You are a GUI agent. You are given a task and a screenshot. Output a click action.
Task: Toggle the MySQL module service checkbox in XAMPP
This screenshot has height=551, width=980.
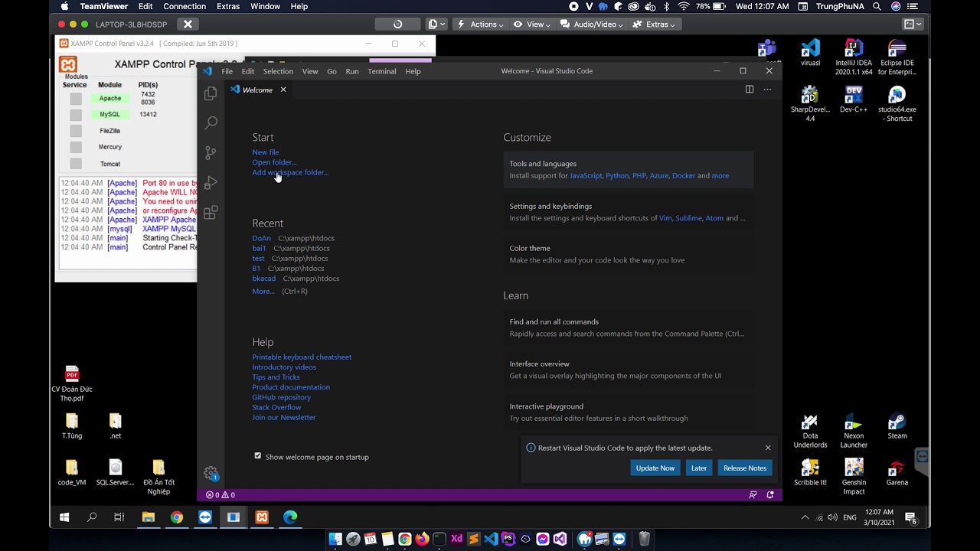76,115
